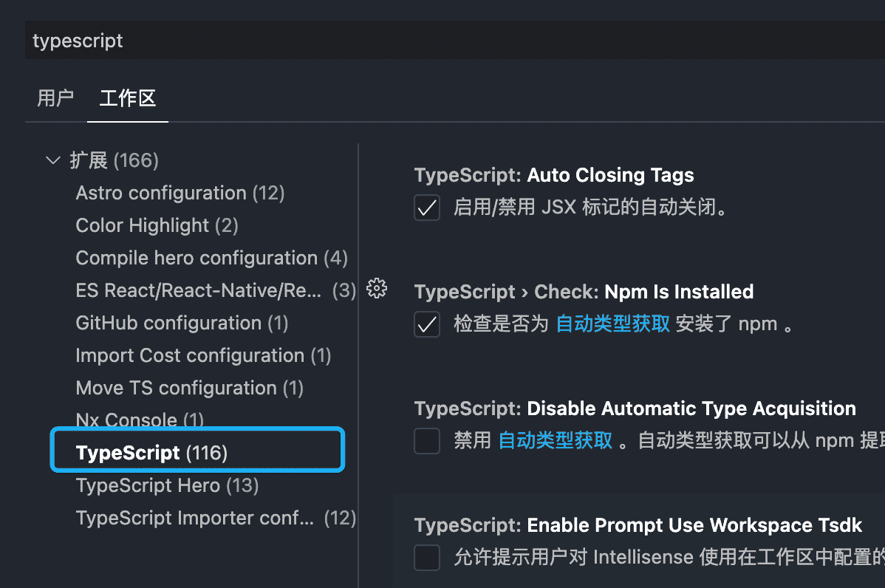Choose Compile hero configuration category

coord(211,258)
